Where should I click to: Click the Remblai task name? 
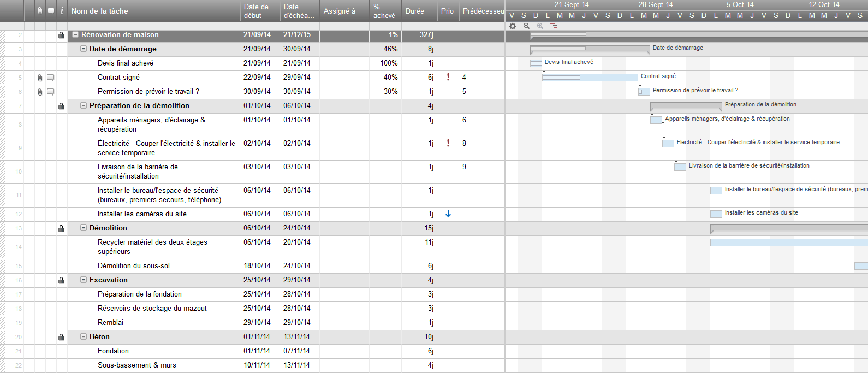pos(110,323)
